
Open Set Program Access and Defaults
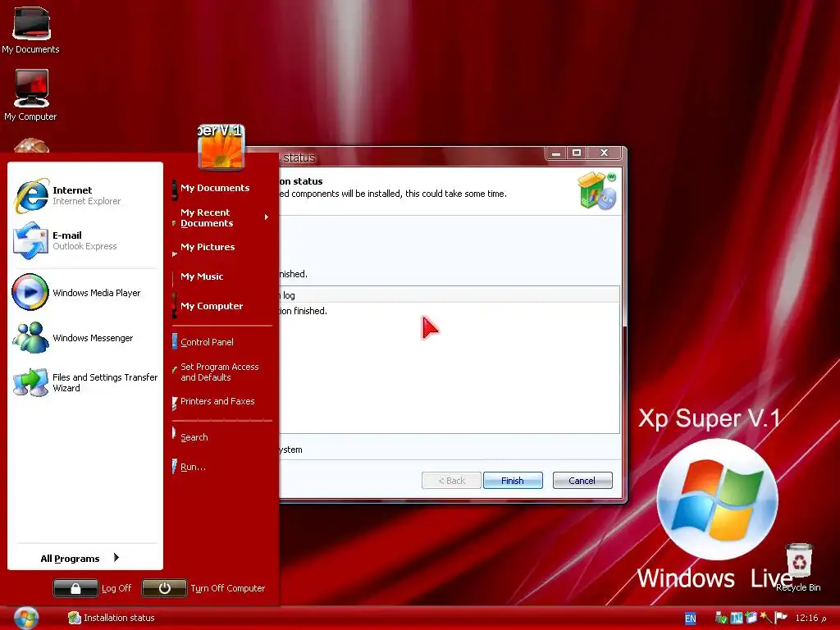click(220, 372)
